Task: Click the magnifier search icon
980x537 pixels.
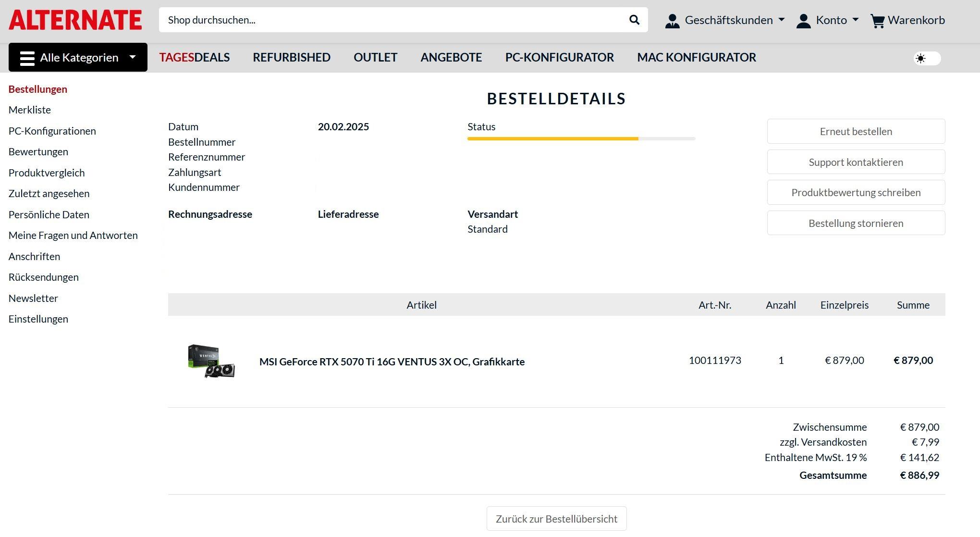Action: coord(634,20)
